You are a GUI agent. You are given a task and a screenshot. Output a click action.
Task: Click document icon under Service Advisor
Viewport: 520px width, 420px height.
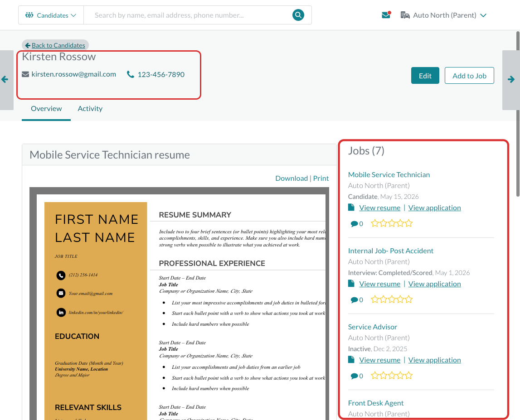[351, 360]
